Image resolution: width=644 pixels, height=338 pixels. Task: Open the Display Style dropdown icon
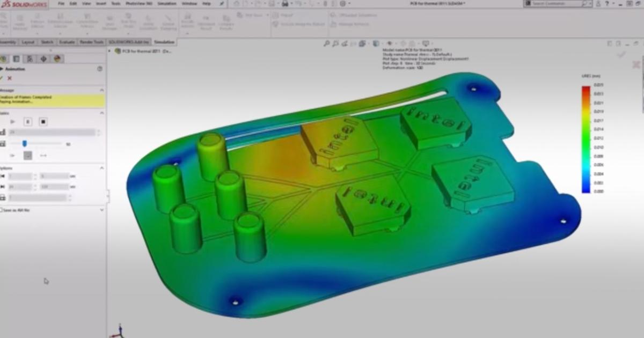[376, 43]
